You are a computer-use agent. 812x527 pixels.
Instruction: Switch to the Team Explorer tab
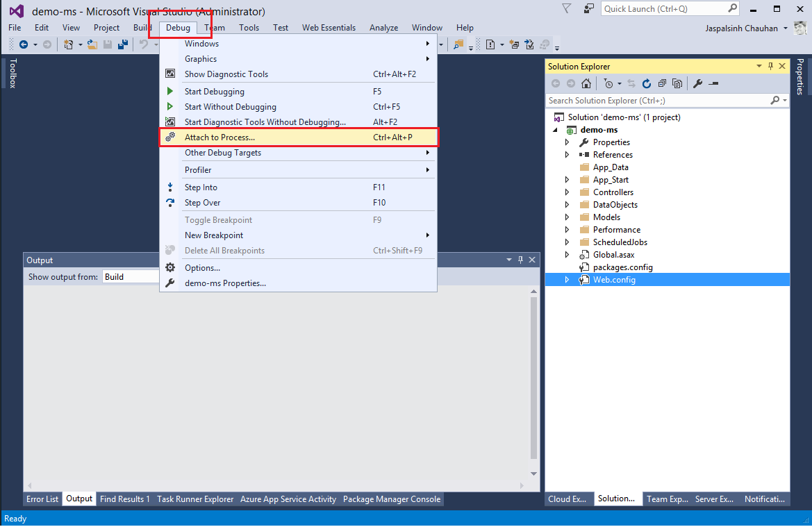[667, 499]
